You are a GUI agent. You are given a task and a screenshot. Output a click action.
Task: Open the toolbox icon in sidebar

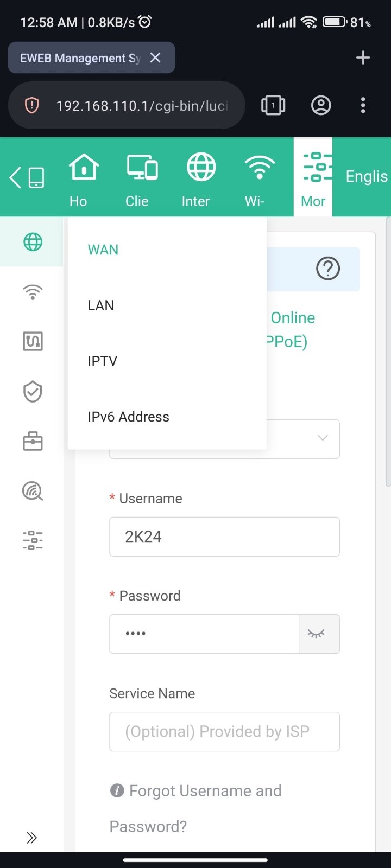pos(33,441)
